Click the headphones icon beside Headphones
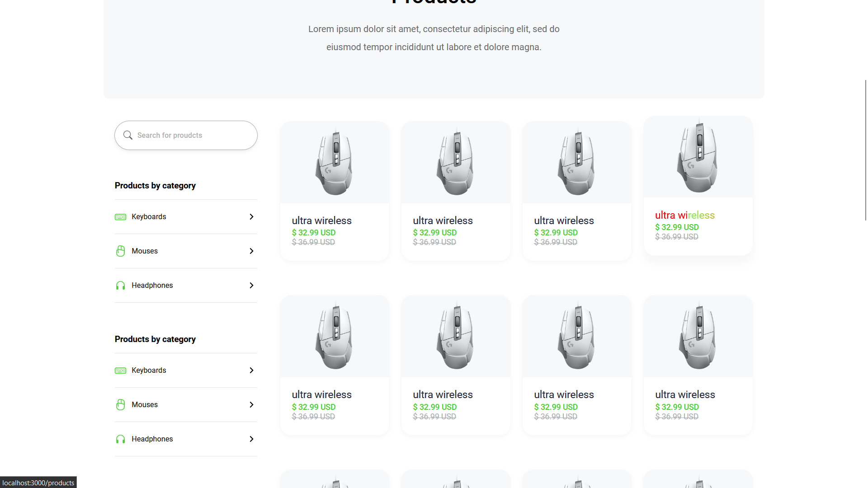 point(120,285)
